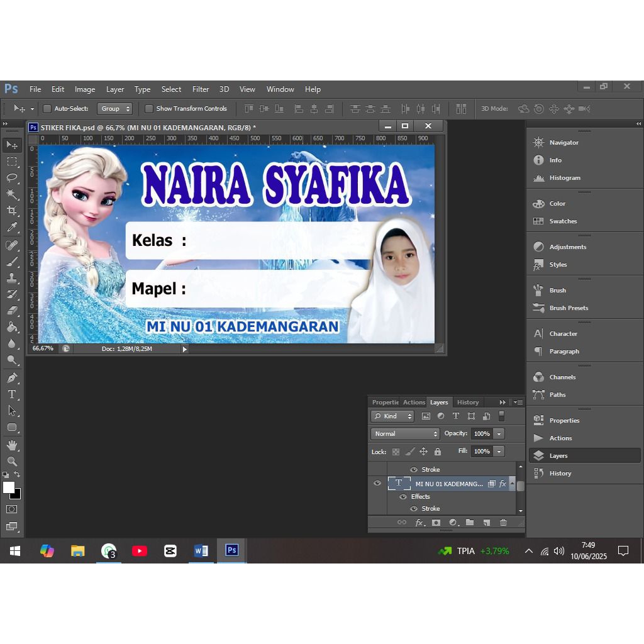Open the Add layer style fx menu
The height and width of the screenshot is (644, 644).
[420, 523]
